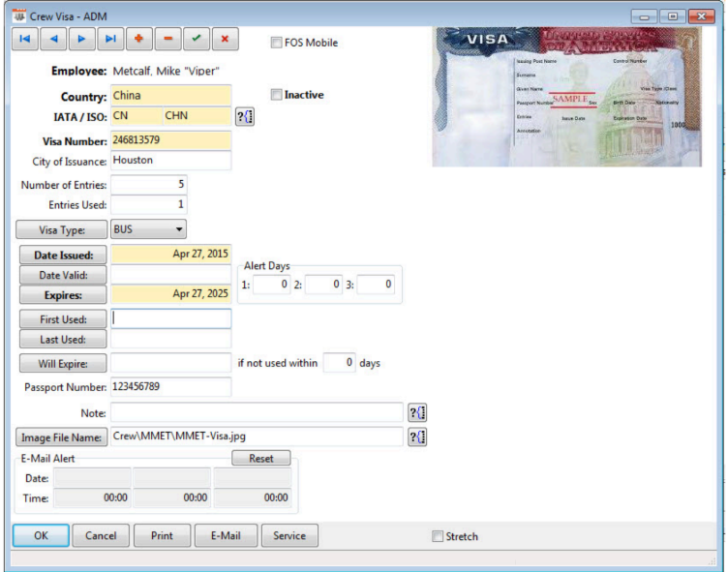Click the visa image thumbnail
Screen dimensions: 728x572
[565, 97]
